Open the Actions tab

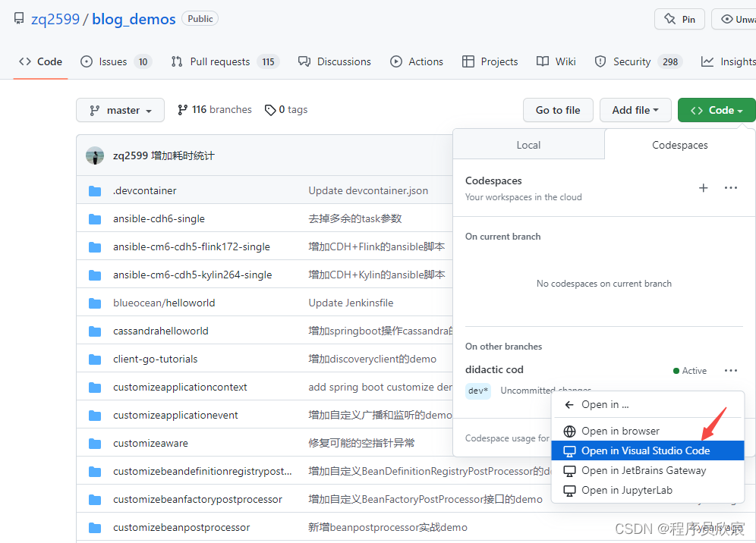coord(417,61)
